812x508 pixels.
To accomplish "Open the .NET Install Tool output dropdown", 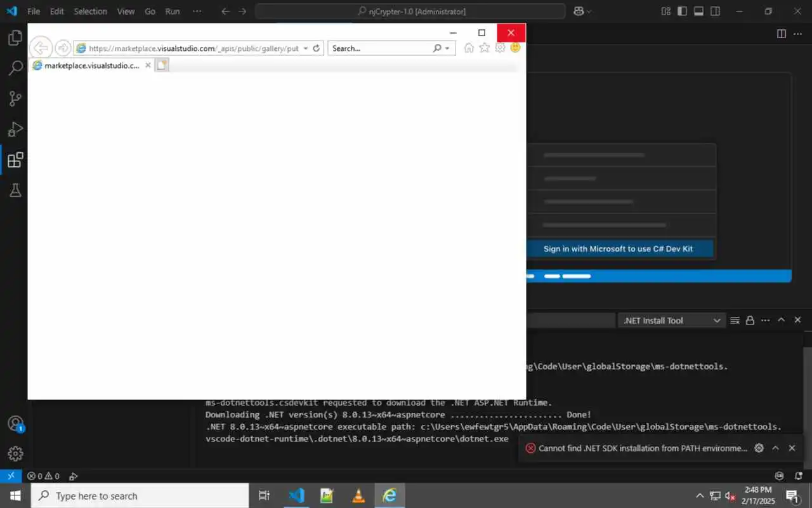I will (x=672, y=321).
